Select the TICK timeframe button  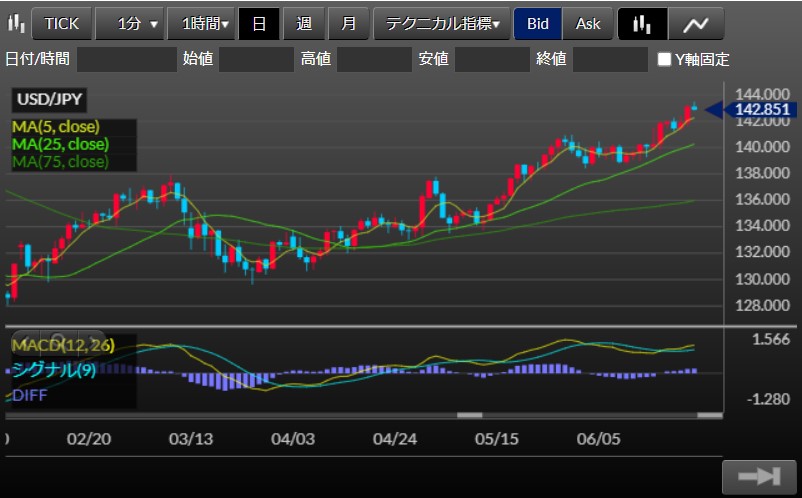(62, 24)
